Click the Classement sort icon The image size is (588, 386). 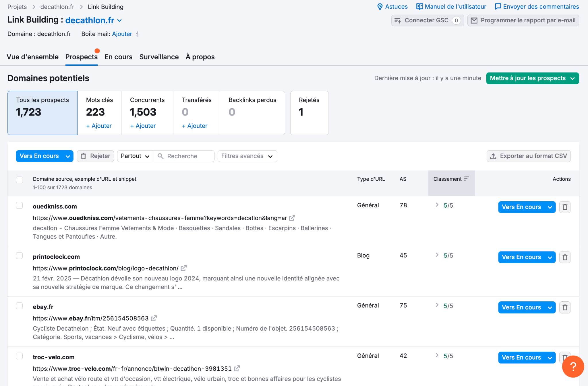pyautogui.click(x=467, y=179)
